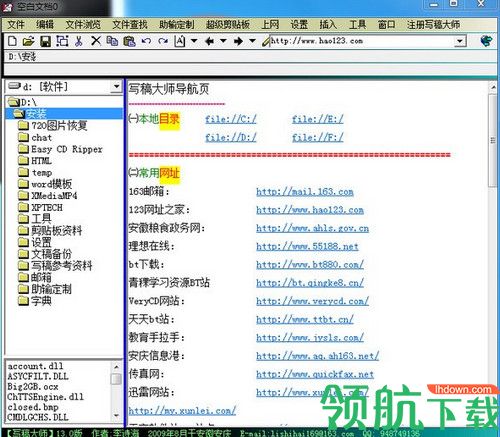Copy with the duplicate pages icon
The width and height of the screenshot is (500, 437).
coord(112,41)
